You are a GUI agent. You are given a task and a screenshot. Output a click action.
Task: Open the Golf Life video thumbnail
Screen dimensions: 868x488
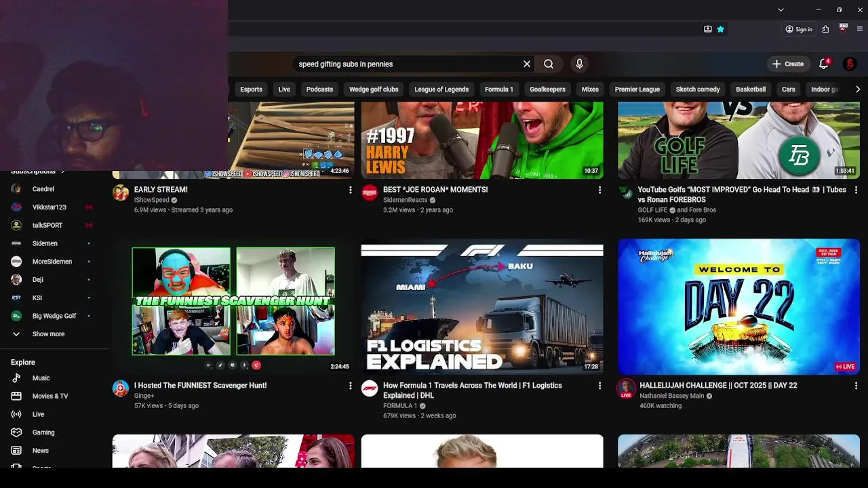coord(738,140)
